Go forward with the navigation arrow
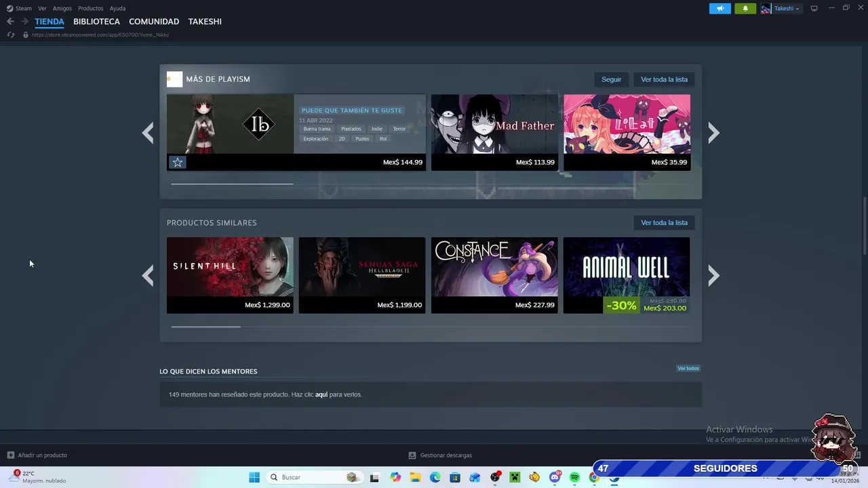 [x=24, y=22]
